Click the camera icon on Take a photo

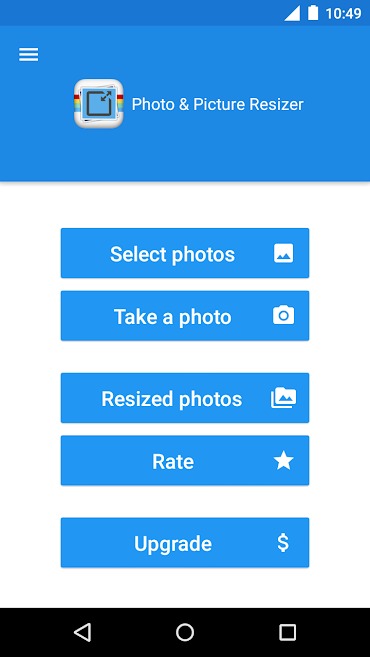(x=284, y=316)
